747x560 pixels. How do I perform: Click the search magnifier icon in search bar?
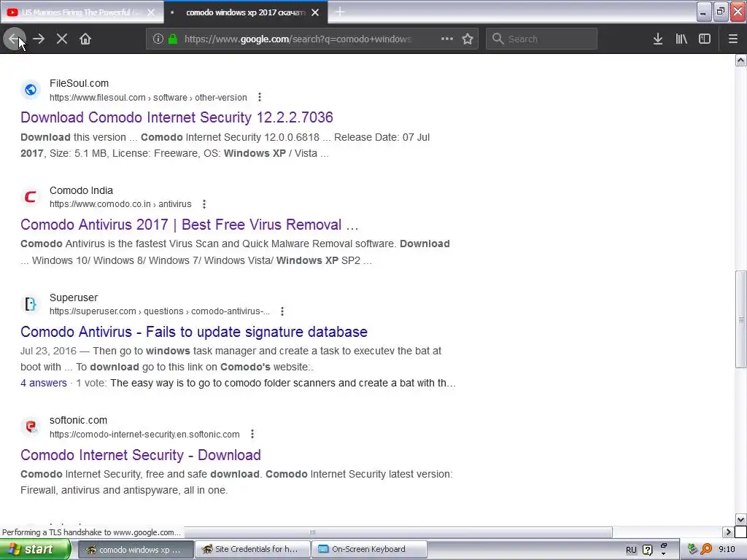coord(498,39)
